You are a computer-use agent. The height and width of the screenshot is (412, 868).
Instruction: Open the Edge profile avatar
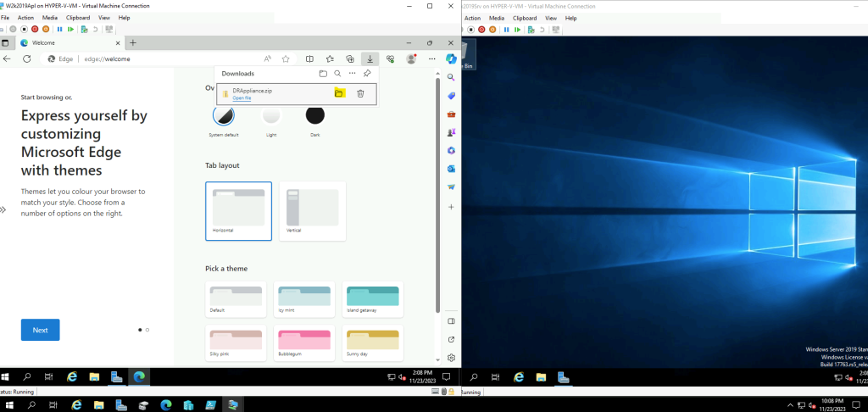[x=411, y=58]
